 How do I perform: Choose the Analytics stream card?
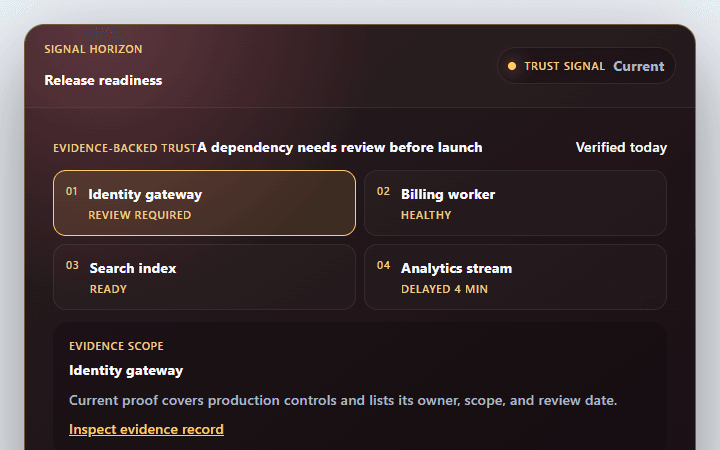(515, 277)
